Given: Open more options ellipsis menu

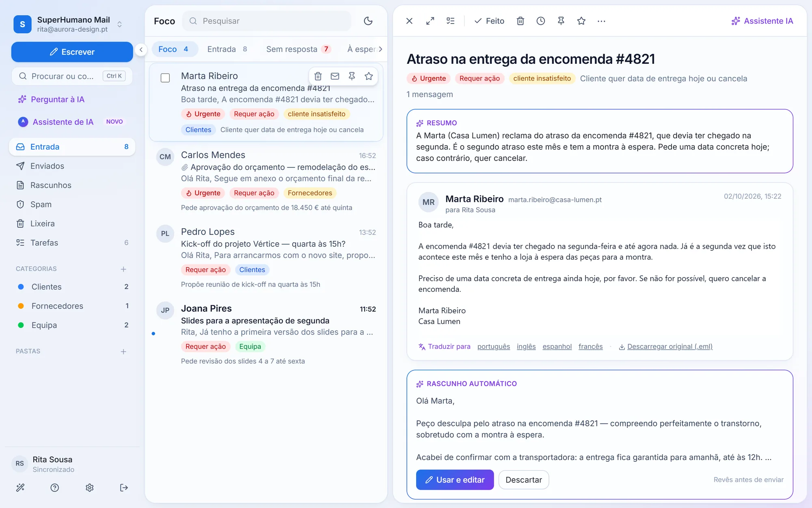Looking at the screenshot, I should pos(602,21).
